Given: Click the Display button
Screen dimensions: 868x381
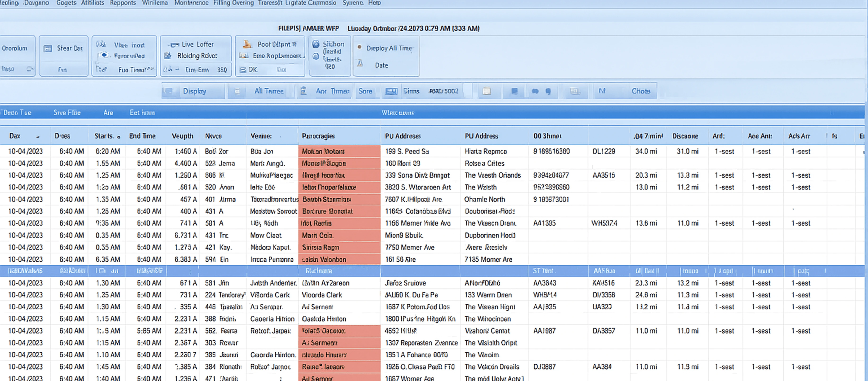Looking at the screenshot, I should 194,91.
